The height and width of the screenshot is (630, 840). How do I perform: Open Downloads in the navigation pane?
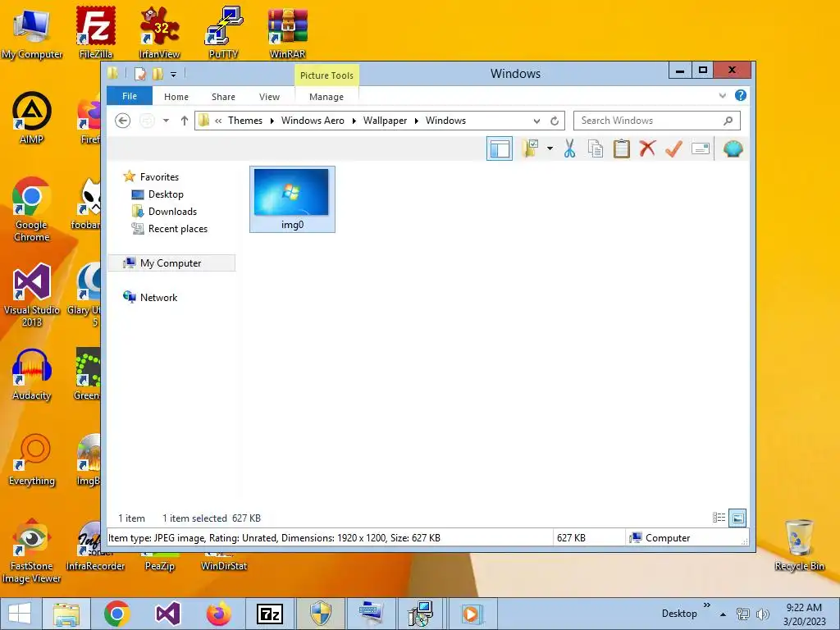172,211
